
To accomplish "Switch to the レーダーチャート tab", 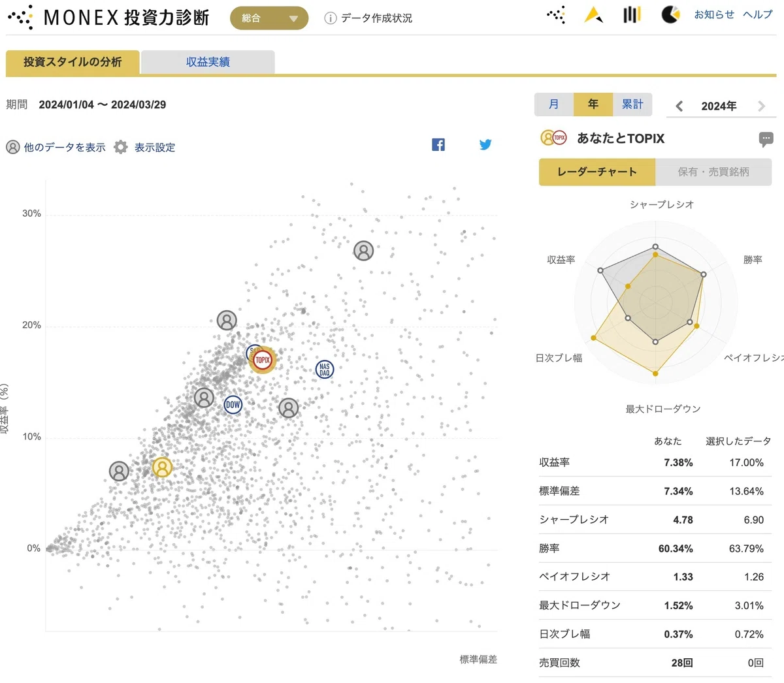I will (x=597, y=172).
